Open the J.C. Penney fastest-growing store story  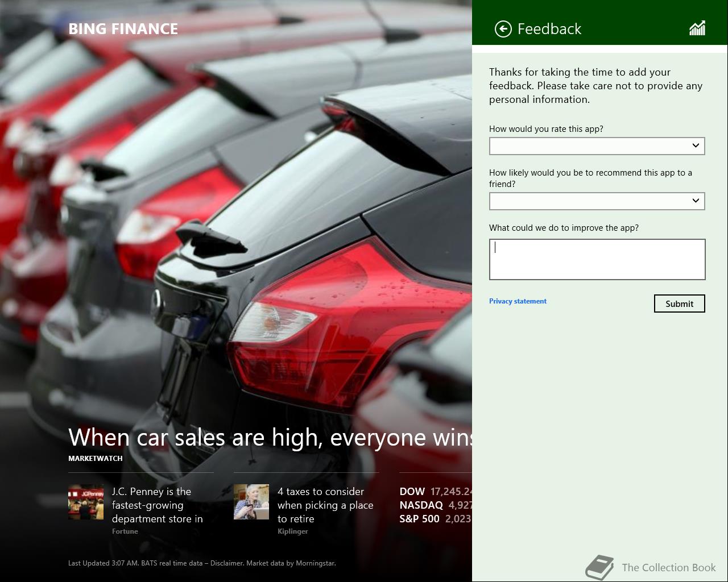pos(158,505)
